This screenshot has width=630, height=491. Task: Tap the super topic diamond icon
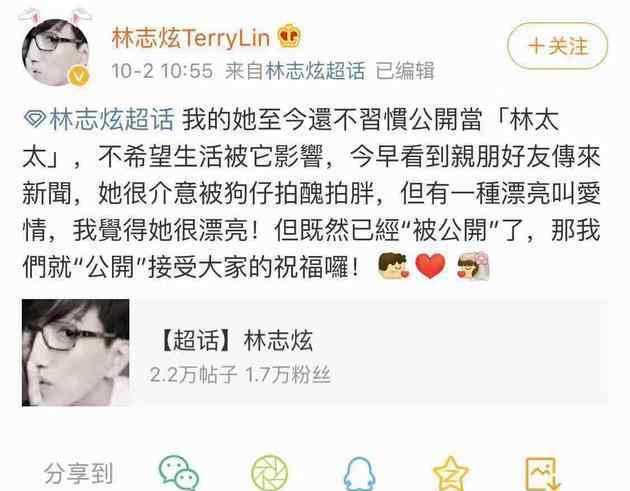(35, 119)
